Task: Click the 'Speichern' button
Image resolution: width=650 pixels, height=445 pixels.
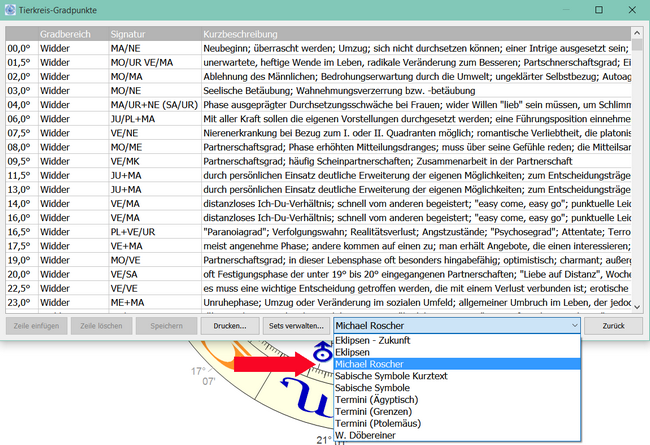Action: (166, 326)
